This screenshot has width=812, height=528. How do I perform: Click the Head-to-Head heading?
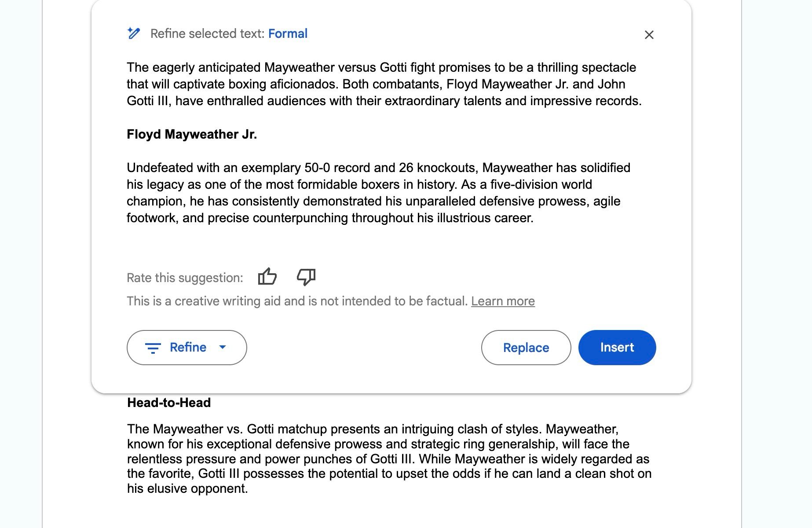[169, 402]
